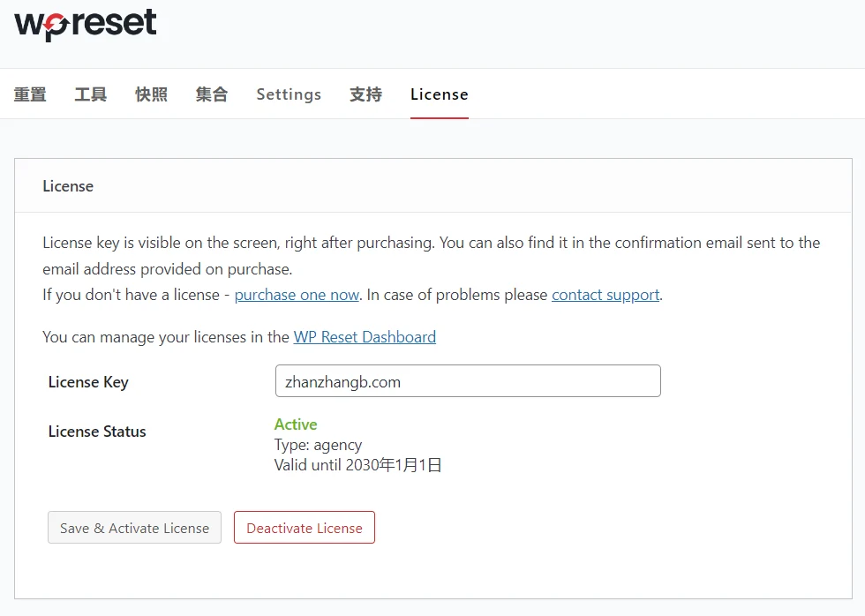Click the Save & Activate License button
The image size is (865, 616).
[x=134, y=528]
